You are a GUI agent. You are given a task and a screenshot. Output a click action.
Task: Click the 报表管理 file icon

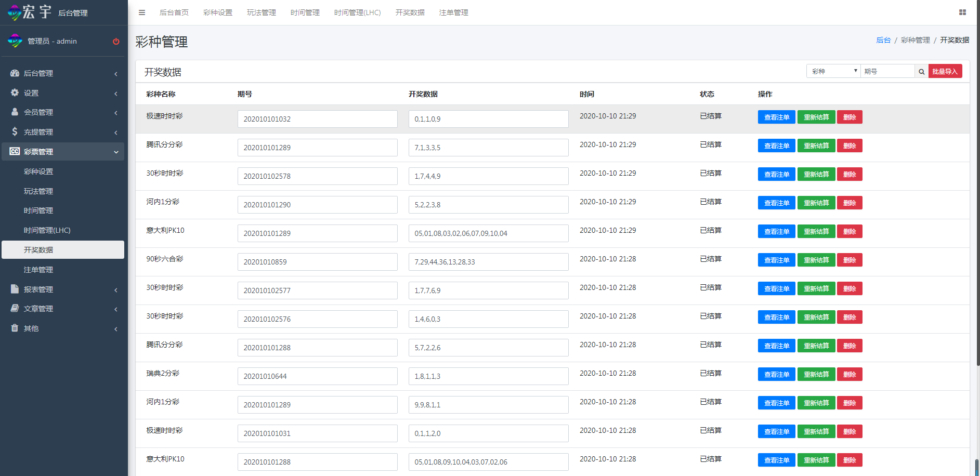(x=15, y=289)
